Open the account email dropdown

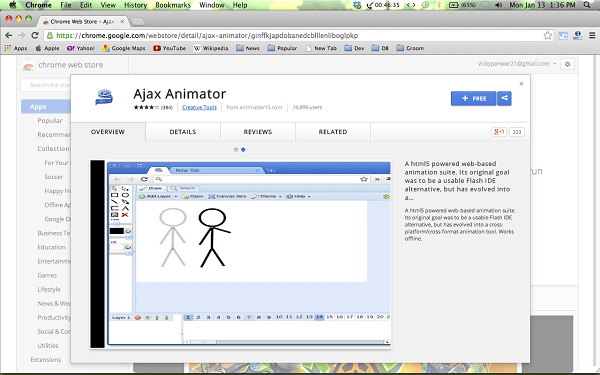click(517, 64)
